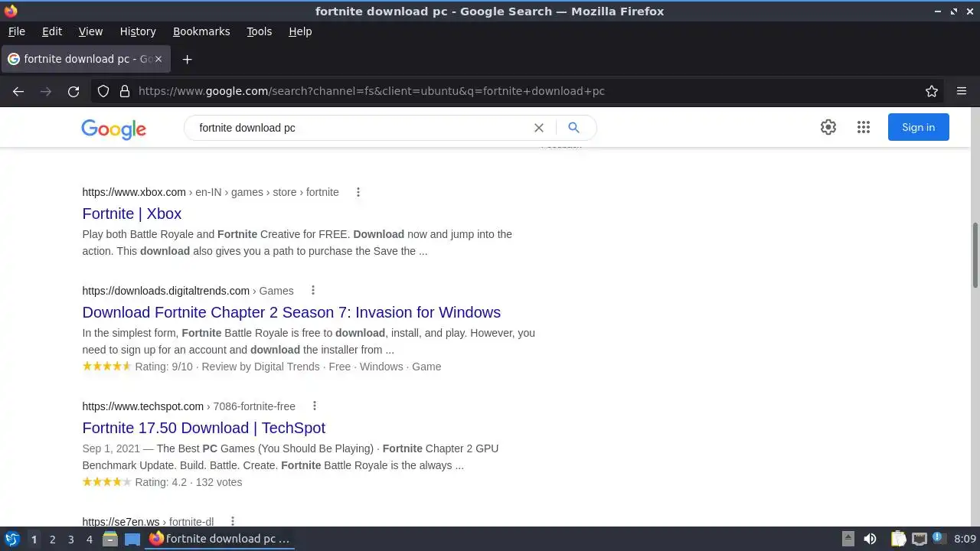Click the se7en.ws fortnite-dl URL
The height and width of the screenshot is (551, 980).
tap(148, 521)
